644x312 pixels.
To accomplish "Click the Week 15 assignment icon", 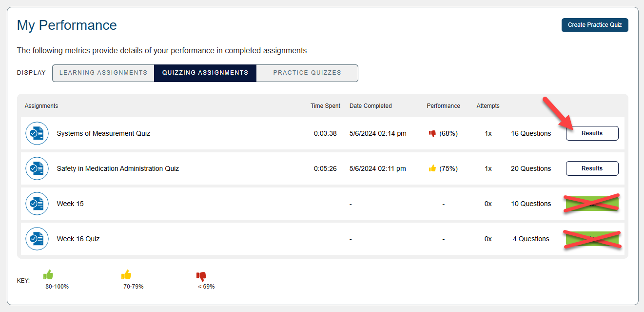I will coord(37,204).
